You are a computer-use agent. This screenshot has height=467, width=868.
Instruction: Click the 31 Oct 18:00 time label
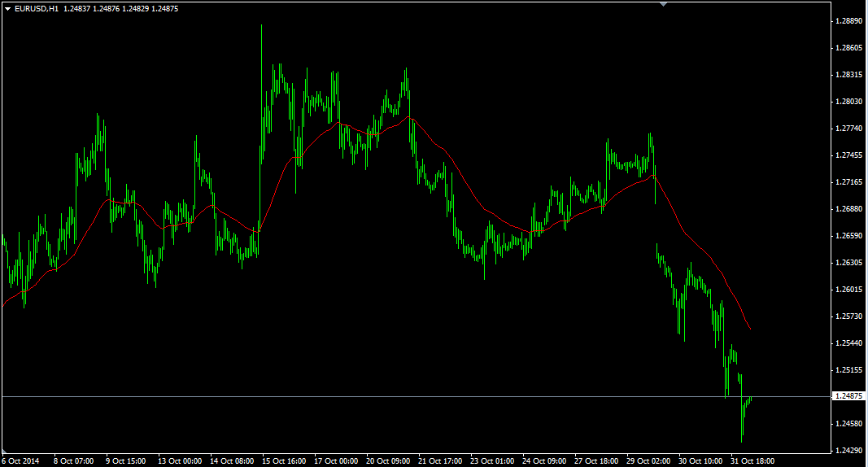pos(752,461)
